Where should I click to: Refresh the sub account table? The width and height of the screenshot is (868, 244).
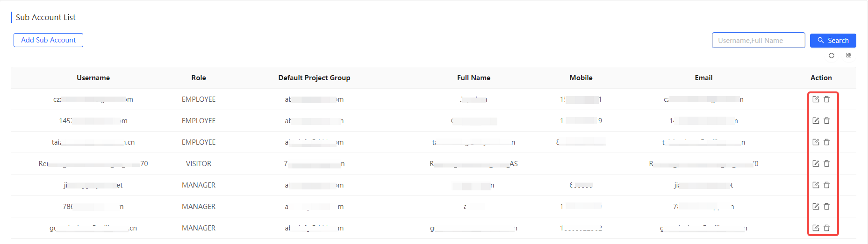coord(832,56)
